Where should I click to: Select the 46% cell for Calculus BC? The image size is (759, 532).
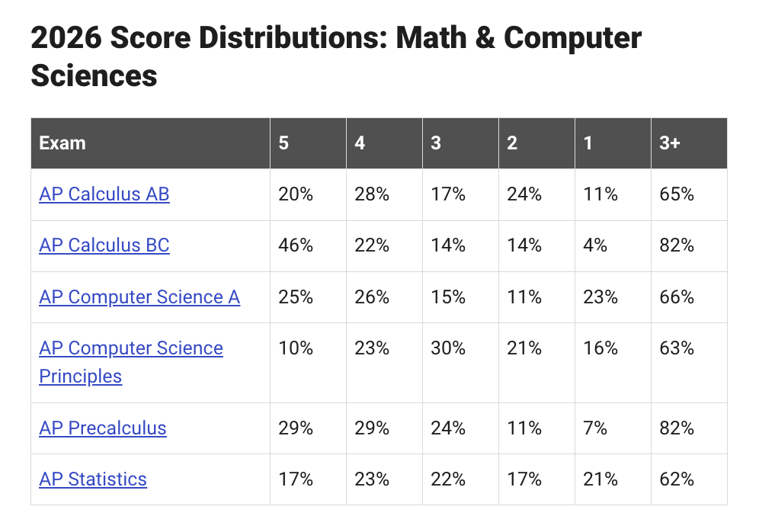[x=309, y=246]
